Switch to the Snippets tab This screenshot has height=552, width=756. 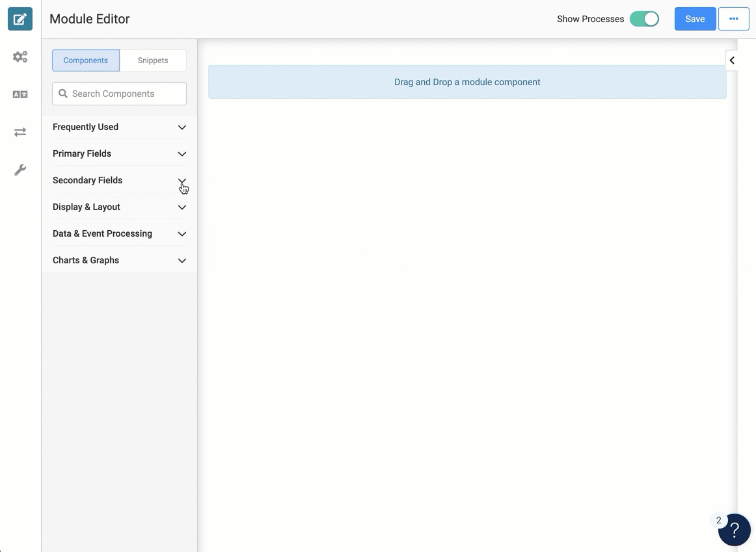click(153, 60)
